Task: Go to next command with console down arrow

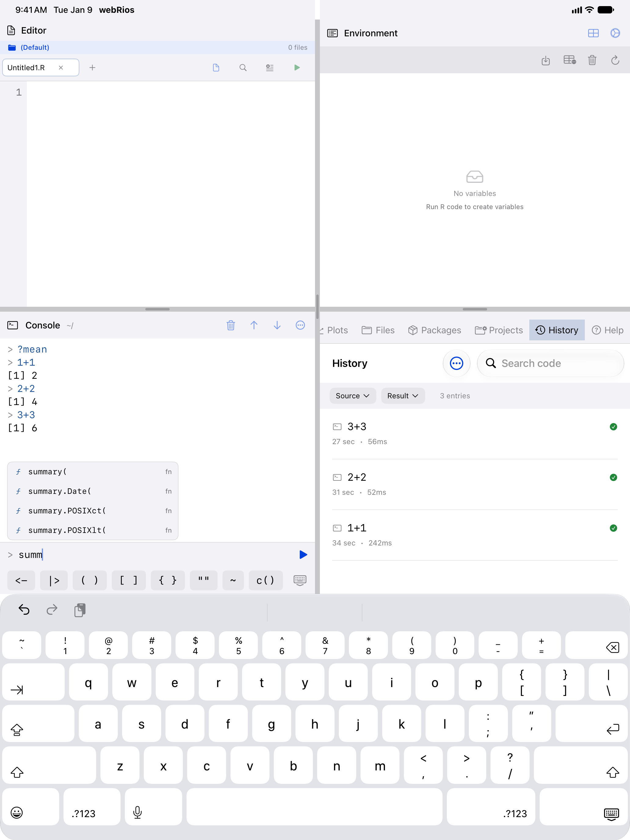Action: (x=277, y=325)
